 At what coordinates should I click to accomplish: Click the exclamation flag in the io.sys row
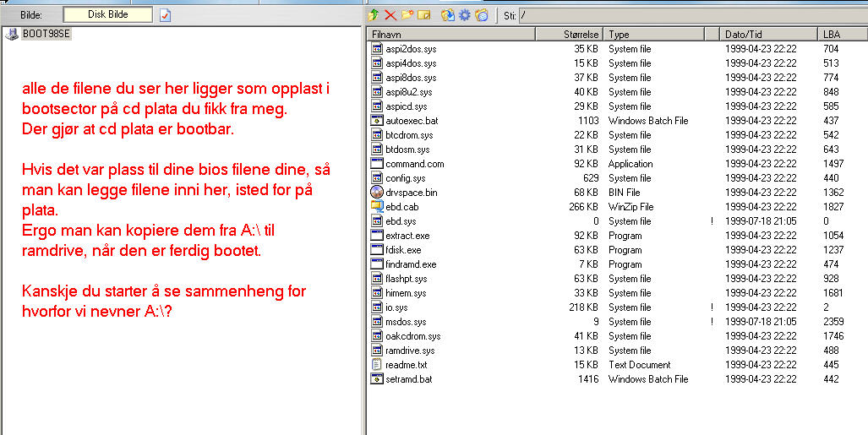click(712, 307)
